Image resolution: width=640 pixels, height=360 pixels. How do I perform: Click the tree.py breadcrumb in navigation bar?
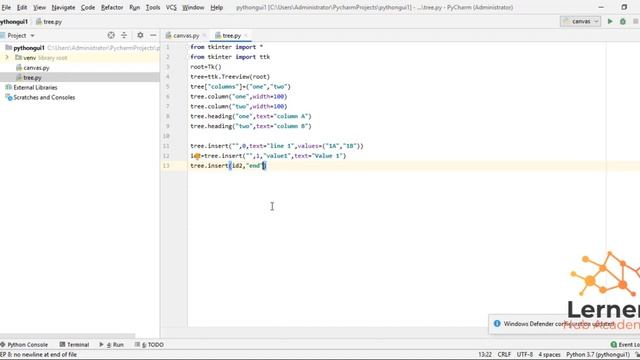click(49, 22)
